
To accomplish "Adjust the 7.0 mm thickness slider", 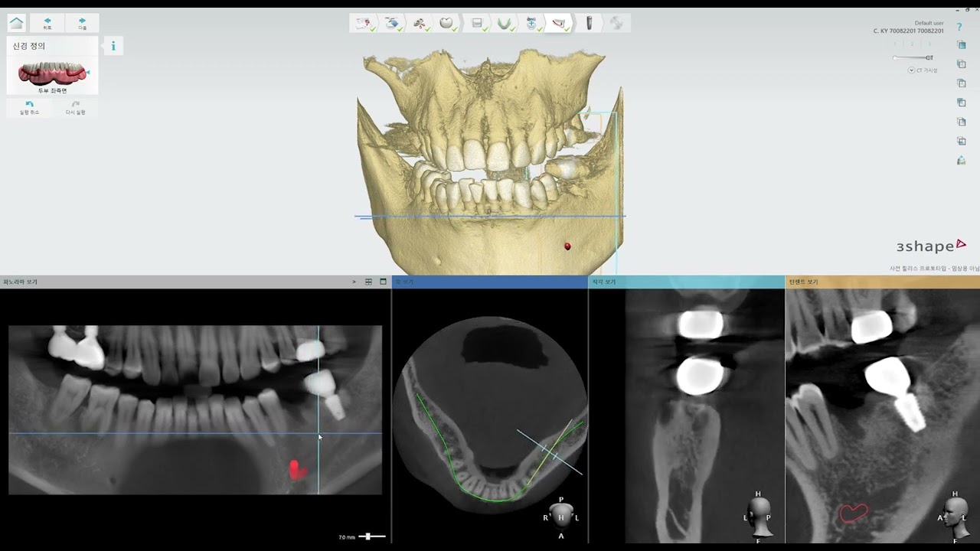I will (x=372, y=536).
